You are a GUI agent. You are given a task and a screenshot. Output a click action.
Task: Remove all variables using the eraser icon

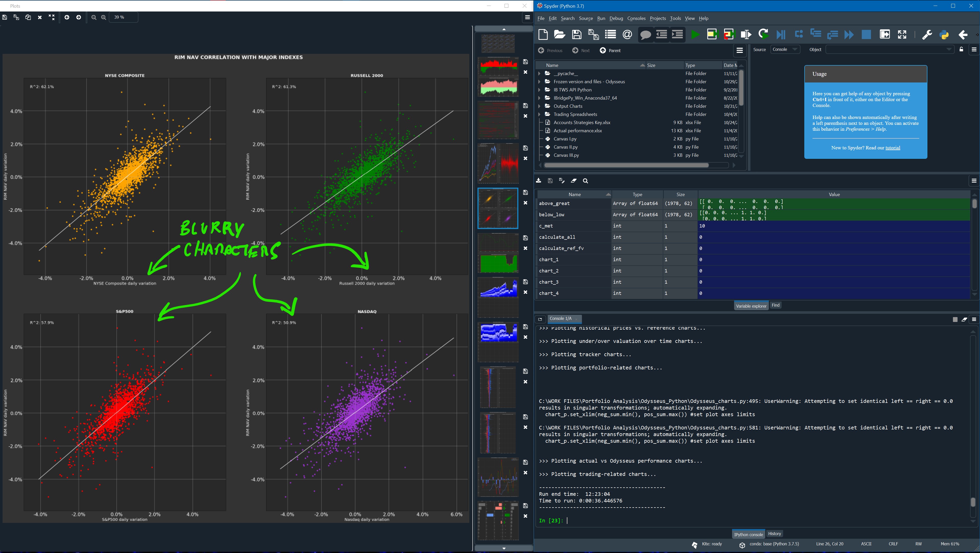(x=574, y=181)
